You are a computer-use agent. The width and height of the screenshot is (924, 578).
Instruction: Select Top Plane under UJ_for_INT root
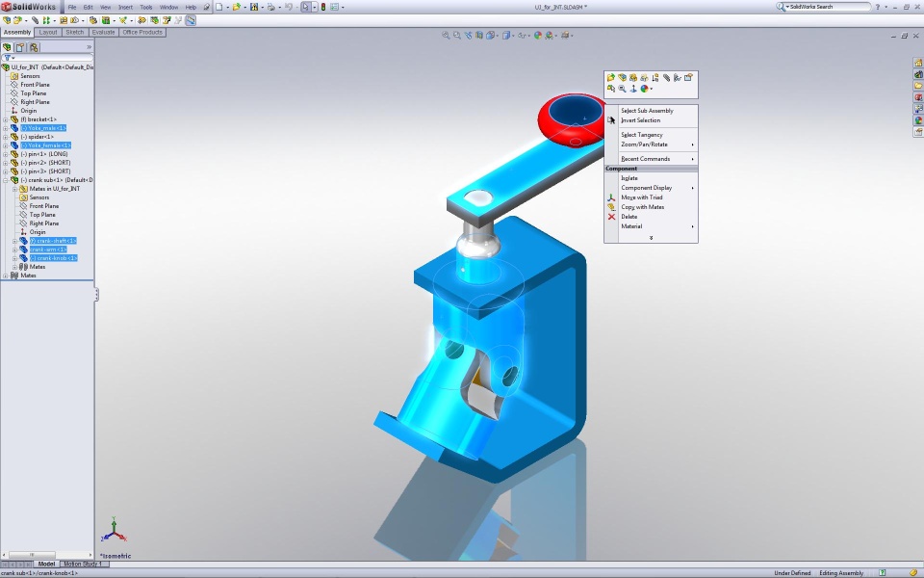click(33, 93)
